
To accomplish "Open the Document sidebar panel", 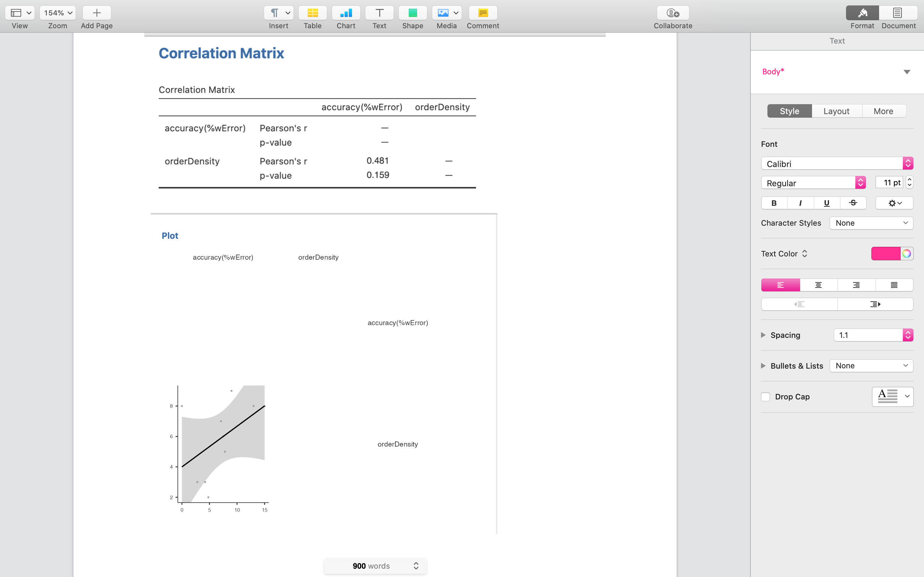I will coord(898,13).
